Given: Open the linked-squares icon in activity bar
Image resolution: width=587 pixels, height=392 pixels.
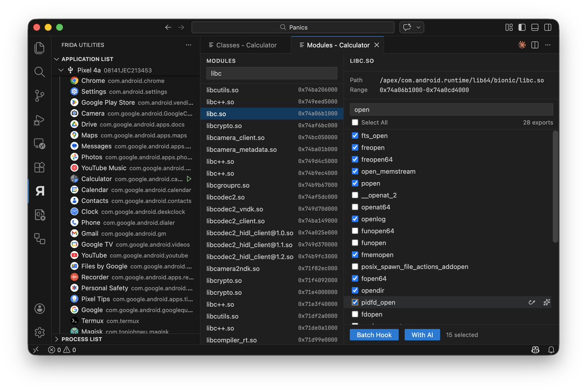Looking at the screenshot, I should 39,239.
